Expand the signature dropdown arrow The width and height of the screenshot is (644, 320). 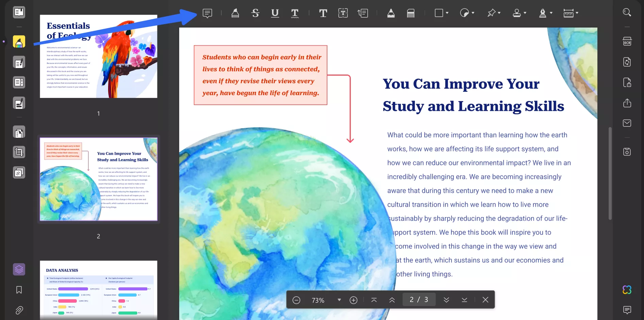551,13
